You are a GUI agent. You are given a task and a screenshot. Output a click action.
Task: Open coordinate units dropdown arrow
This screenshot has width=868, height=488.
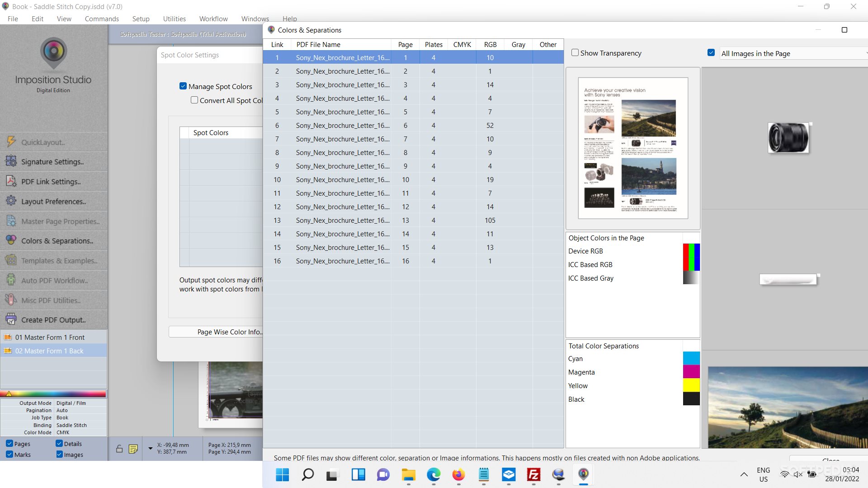(150, 449)
